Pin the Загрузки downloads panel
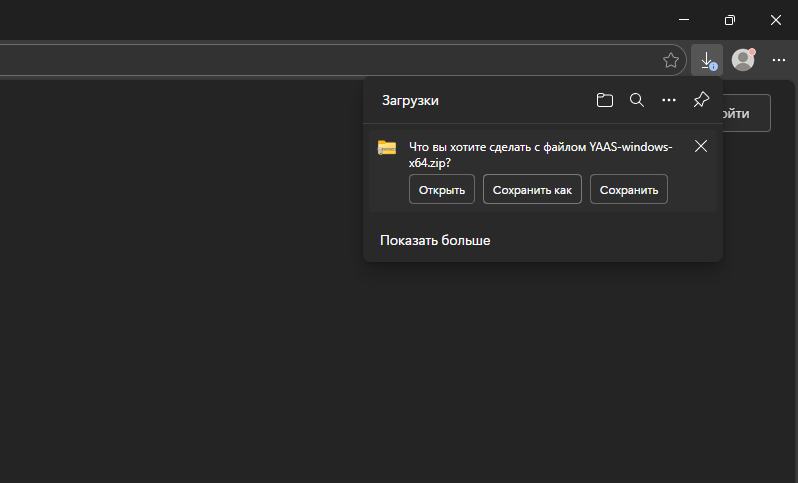 pos(701,100)
